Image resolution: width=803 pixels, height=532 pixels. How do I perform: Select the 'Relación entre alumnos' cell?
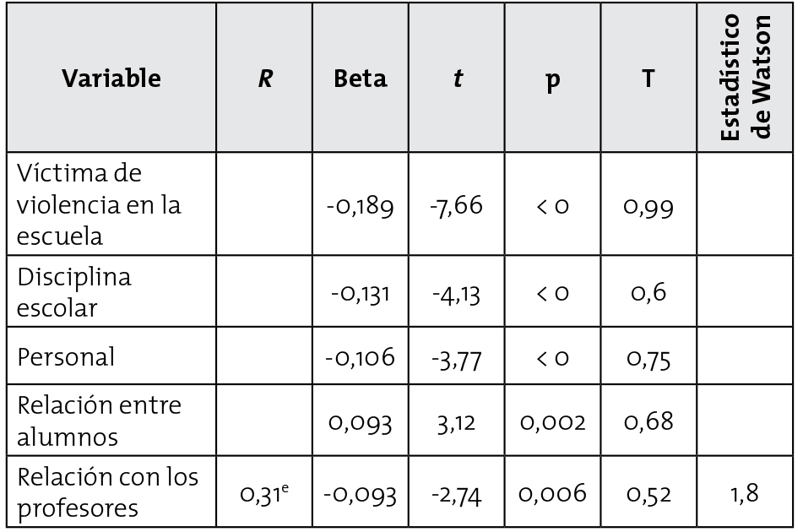[100, 420]
